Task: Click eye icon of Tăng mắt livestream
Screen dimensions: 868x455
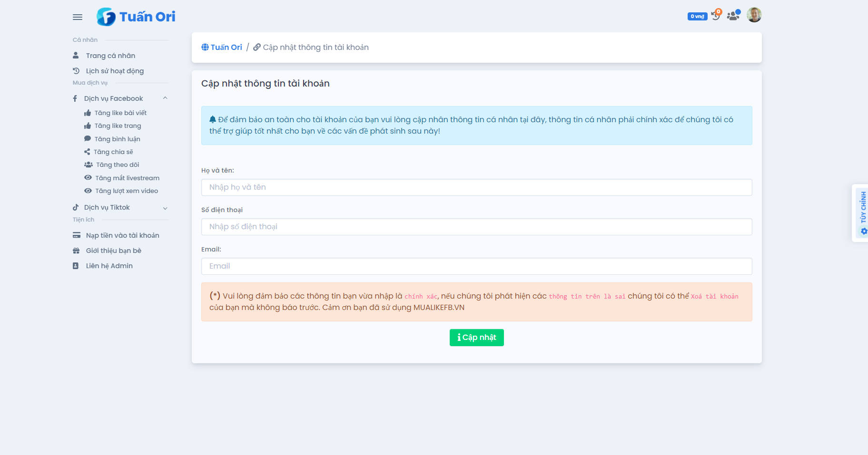Action: click(x=88, y=177)
